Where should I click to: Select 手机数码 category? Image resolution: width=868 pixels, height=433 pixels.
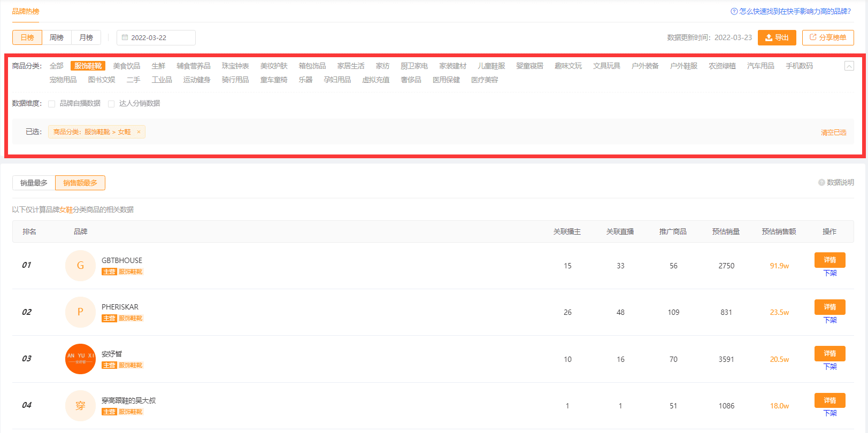point(800,66)
